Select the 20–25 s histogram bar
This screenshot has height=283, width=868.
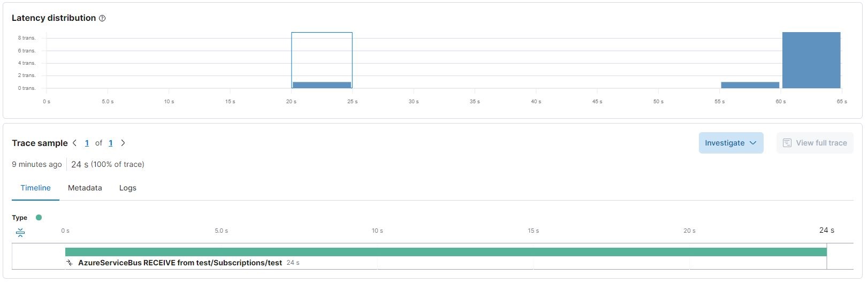(x=322, y=85)
